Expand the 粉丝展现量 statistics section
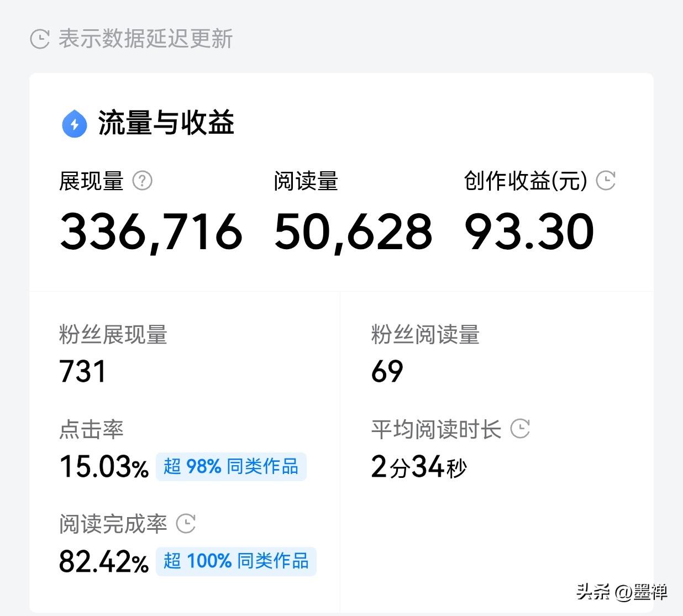 point(113,335)
